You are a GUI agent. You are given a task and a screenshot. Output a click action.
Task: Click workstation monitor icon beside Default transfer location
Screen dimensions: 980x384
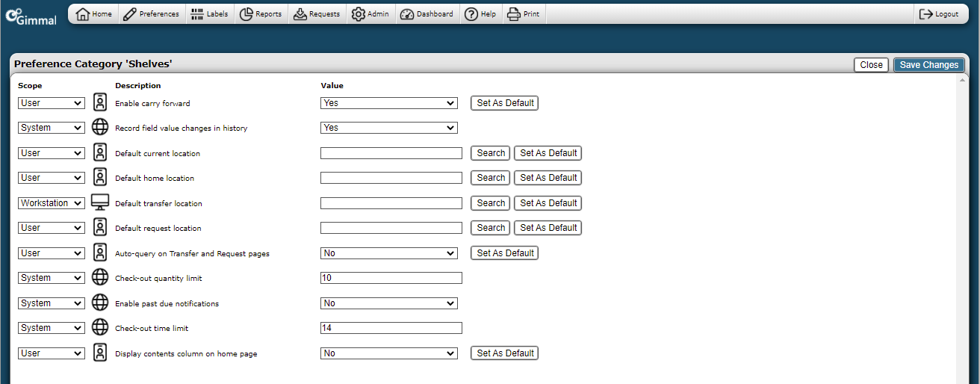pyautogui.click(x=100, y=203)
